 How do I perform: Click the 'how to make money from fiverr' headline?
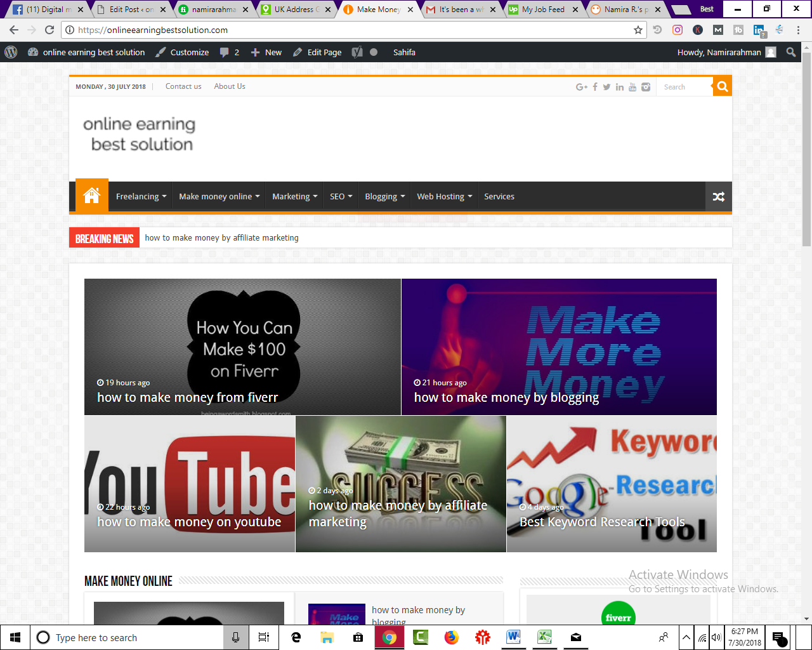point(187,397)
